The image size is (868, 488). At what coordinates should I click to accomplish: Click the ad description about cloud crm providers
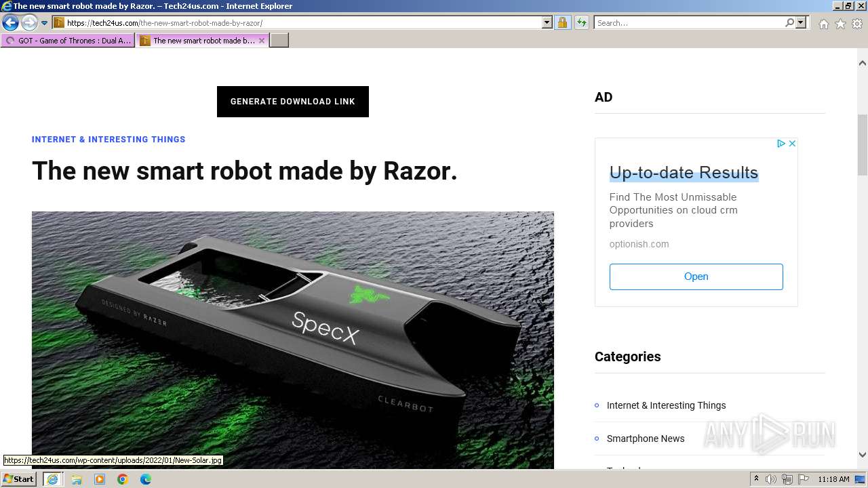click(674, 210)
